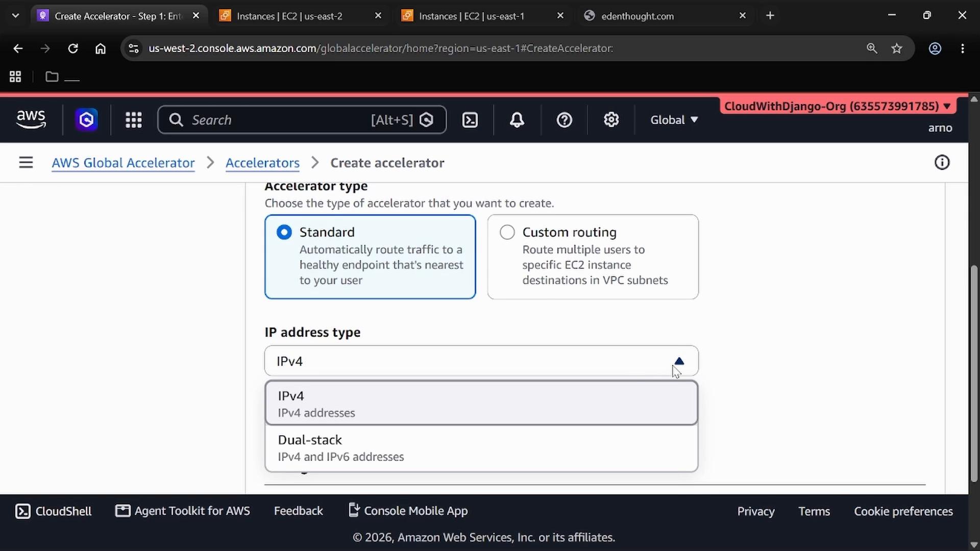Click the browser reload icon
The image size is (980, 551).
(73, 48)
